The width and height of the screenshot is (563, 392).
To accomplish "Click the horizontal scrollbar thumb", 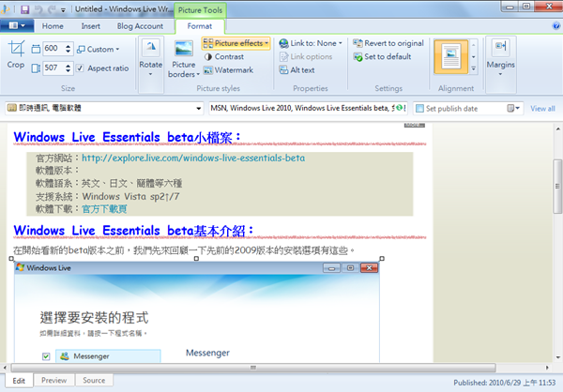I will [253, 368].
